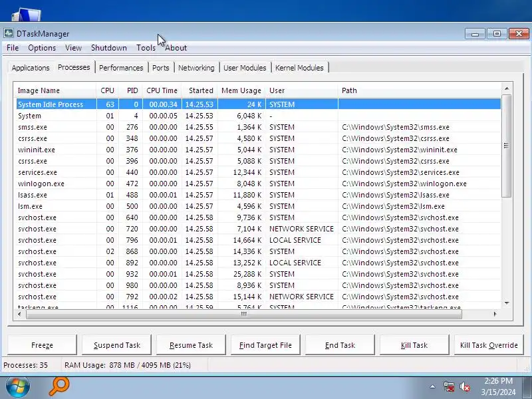Viewport: 532px width, 399px height.
Task: Switch to the Applications tab
Action: [31, 68]
